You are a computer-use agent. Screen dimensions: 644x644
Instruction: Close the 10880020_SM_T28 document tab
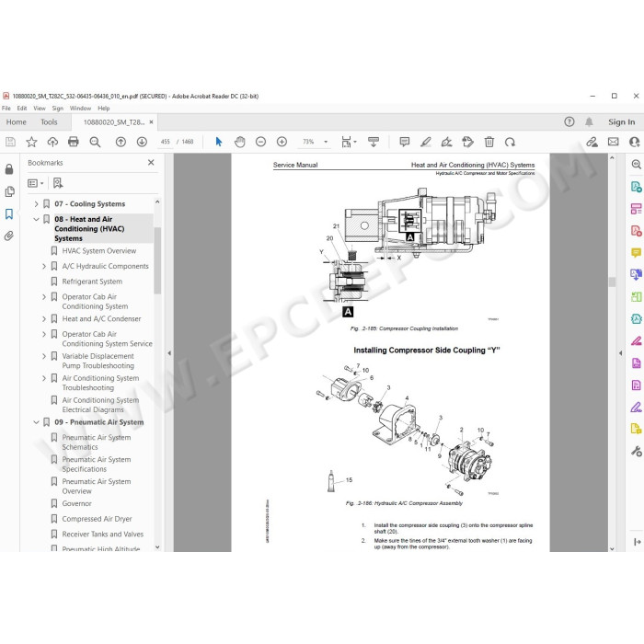click(x=151, y=122)
